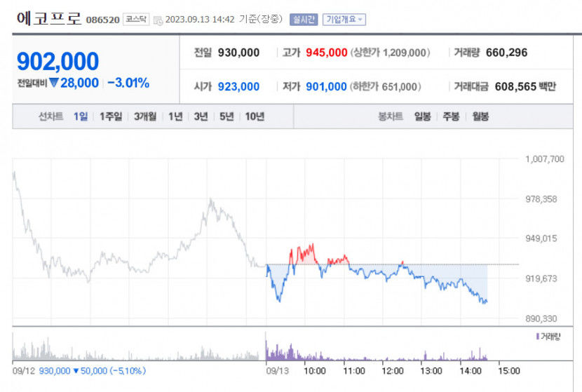
Task: Click the 에코프로 stock name heading
Action: tap(48, 18)
